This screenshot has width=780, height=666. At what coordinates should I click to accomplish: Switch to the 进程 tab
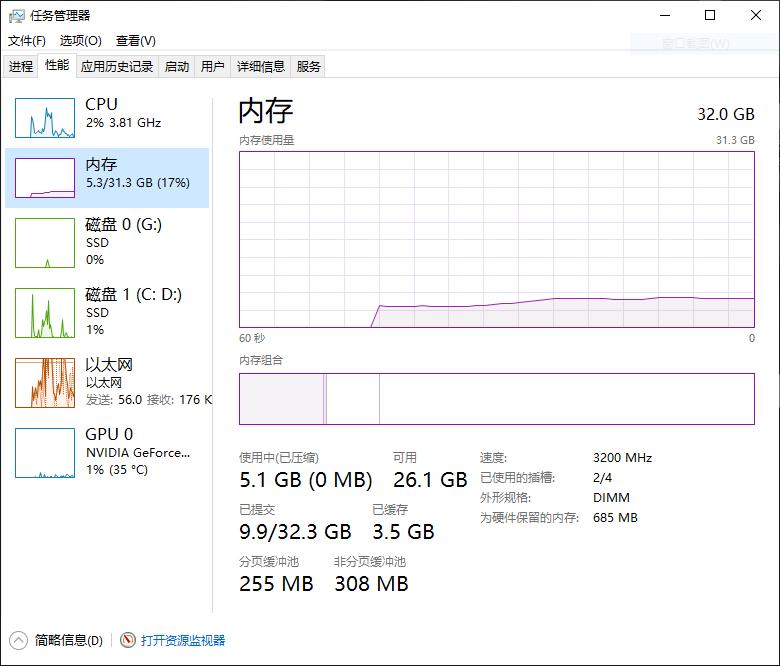click(21, 67)
